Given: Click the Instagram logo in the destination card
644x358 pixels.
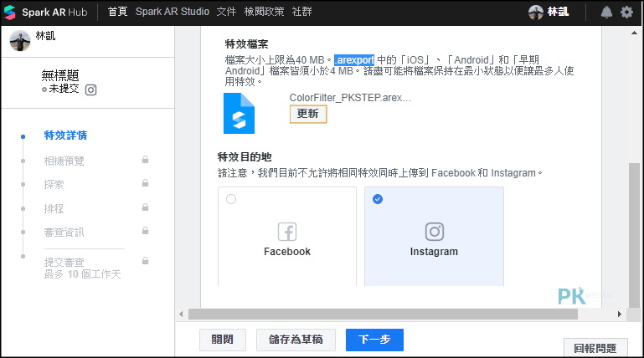Looking at the screenshot, I should [x=434, y=232].
